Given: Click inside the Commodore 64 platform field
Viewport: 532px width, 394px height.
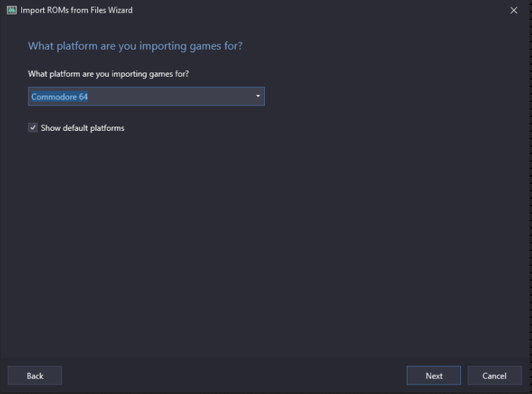Looking at the screenshot, I should tap(146, 96).
